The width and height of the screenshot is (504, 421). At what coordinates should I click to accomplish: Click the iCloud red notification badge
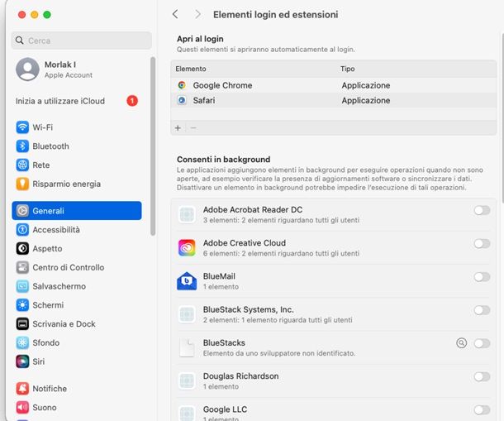pos(132,101)
